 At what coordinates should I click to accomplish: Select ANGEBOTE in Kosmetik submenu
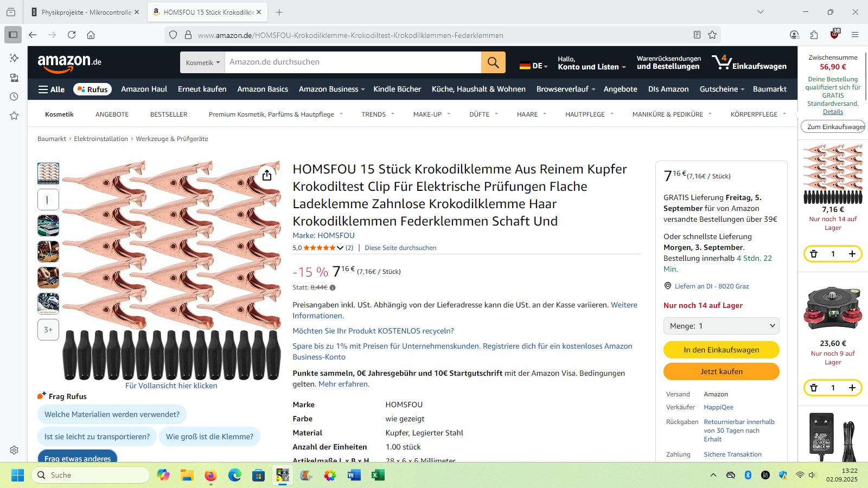112,114
